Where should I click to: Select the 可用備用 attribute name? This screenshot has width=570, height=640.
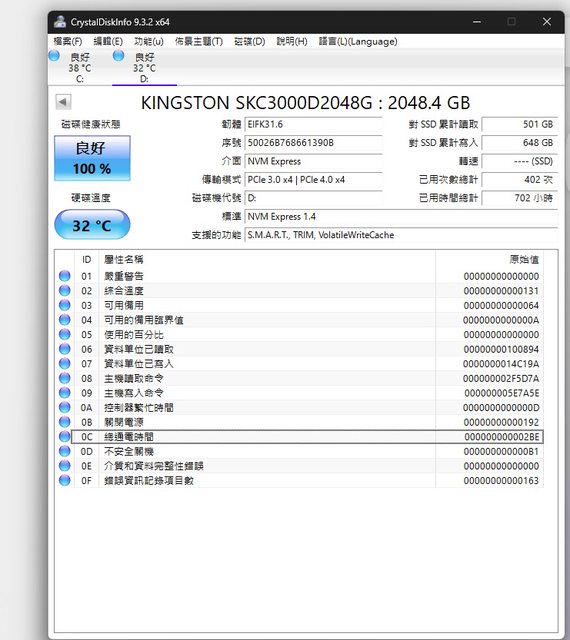tap(124, 305)
